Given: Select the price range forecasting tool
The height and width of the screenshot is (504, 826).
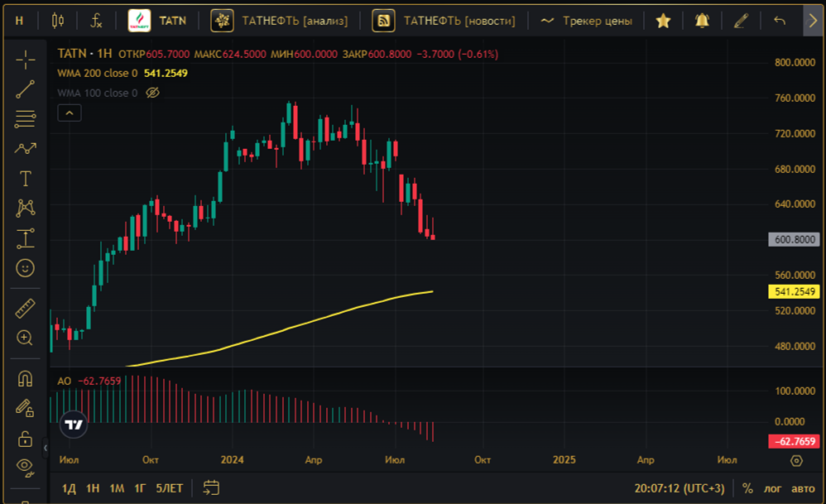Looking at the screenshot, I should 26,238.
